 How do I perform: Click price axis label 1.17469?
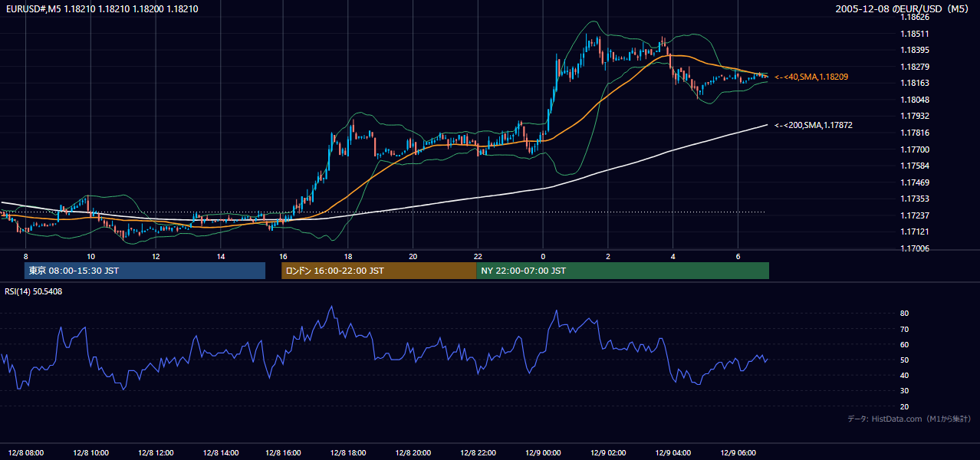(915, 182)
